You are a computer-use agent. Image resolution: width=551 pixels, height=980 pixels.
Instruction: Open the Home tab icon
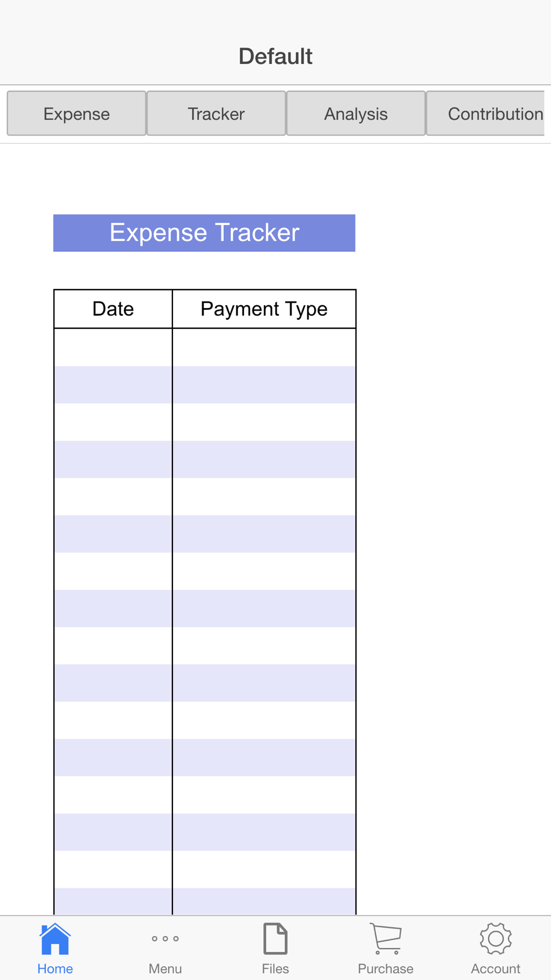click(55, 939)
